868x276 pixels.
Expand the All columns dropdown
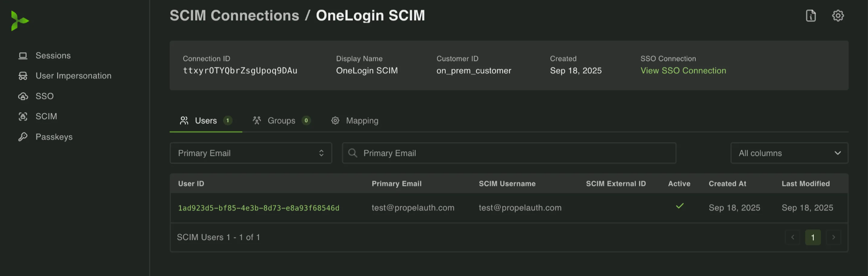coord(789,153)
